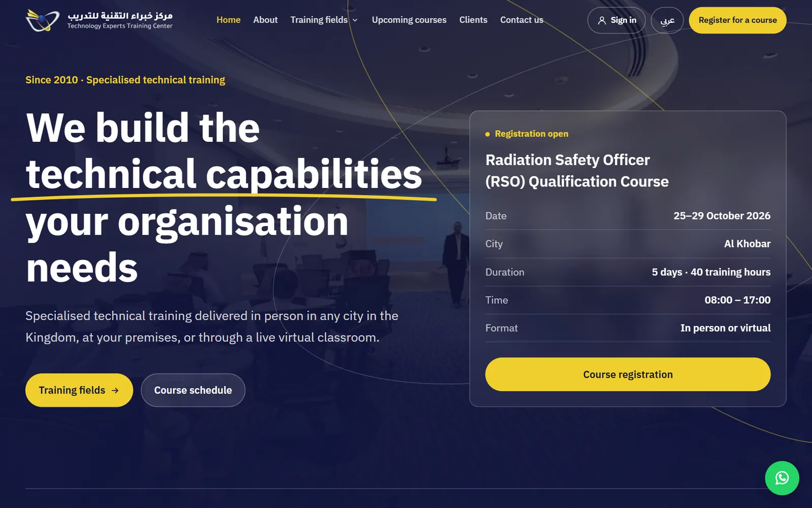The image size is (812, 508).
Task: Navigate to the Clients page
Action: click(473, 20)
